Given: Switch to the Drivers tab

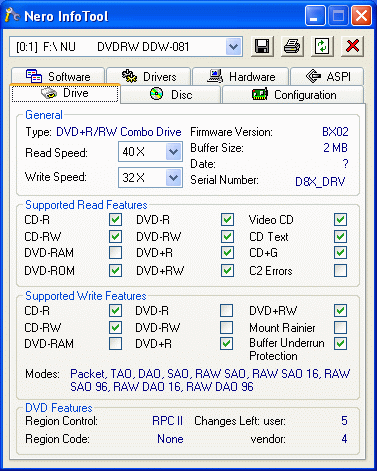Looking at the screenshot, I should (149, 76).
